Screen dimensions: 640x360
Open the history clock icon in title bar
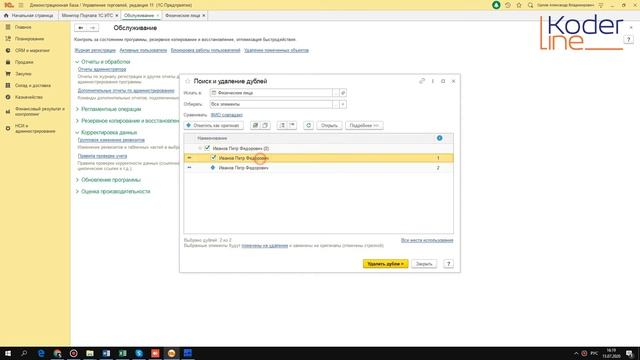tap(508, 5)
